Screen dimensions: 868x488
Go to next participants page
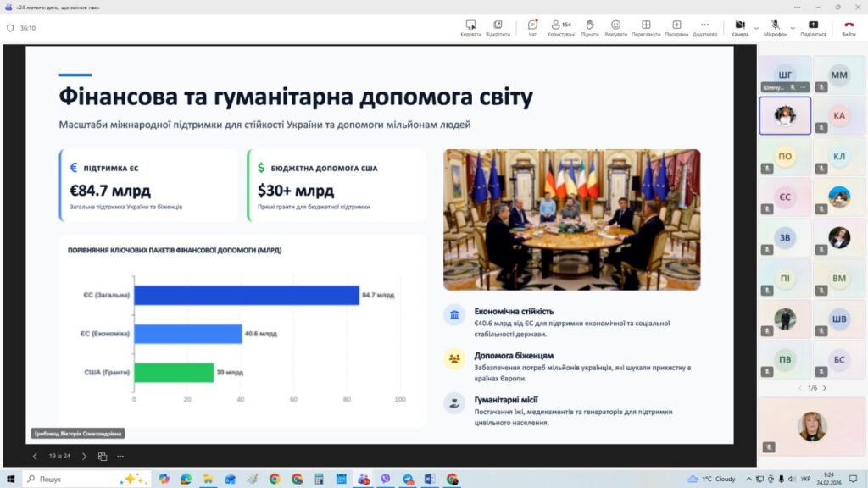click(x=824, y=388)
